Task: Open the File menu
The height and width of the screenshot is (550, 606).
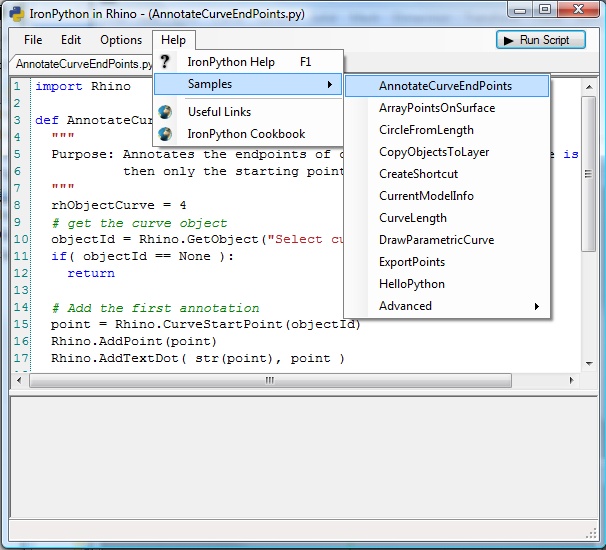Action: click(33, 40)
